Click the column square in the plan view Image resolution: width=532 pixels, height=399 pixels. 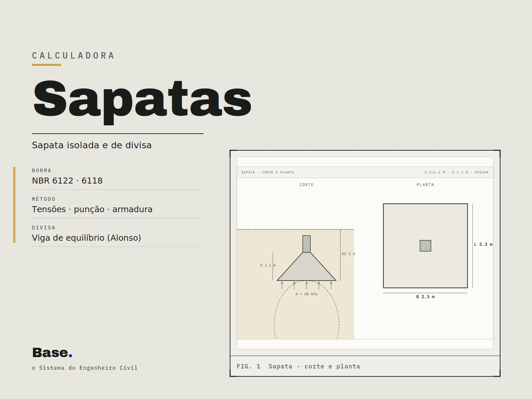point(425,246)
